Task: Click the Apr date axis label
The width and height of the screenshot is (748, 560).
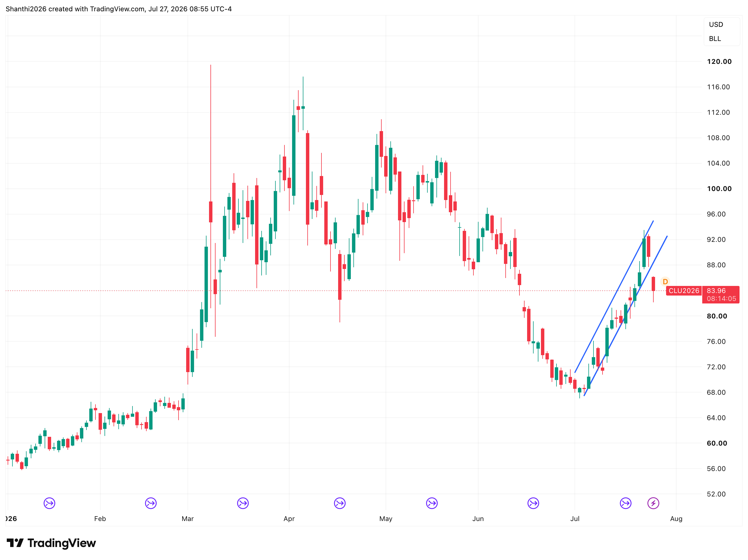Action: pos(289,519)
